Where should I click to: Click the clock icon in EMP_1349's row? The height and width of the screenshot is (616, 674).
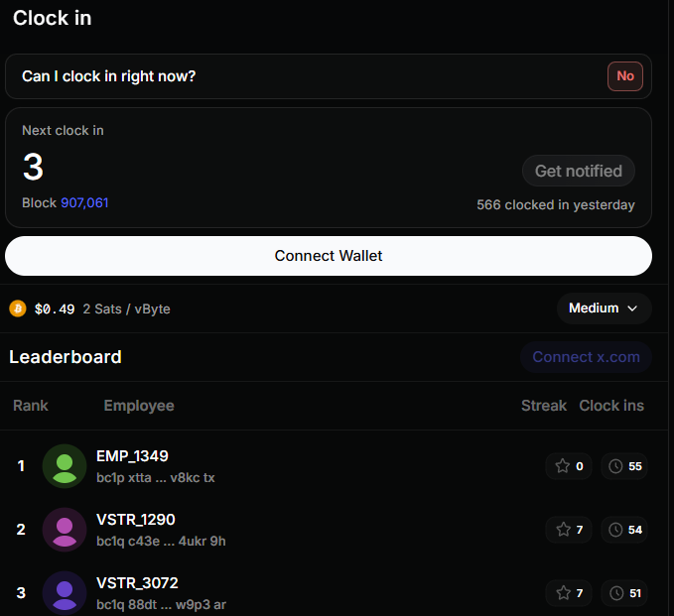coord(615,466)
